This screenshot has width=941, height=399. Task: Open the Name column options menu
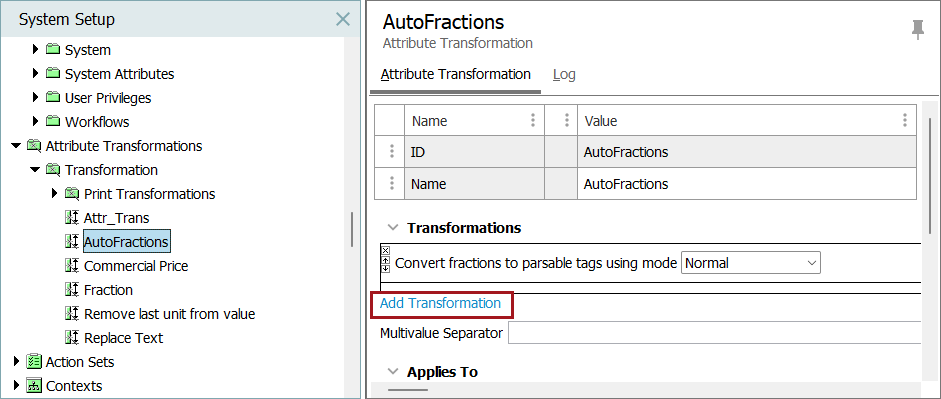(x=532, y=121)
